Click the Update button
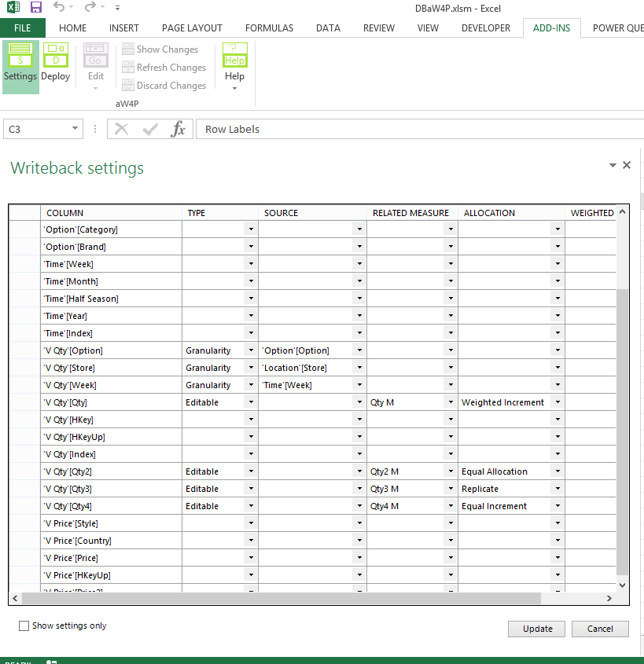644x664 pixels. (x=536, y=629)
